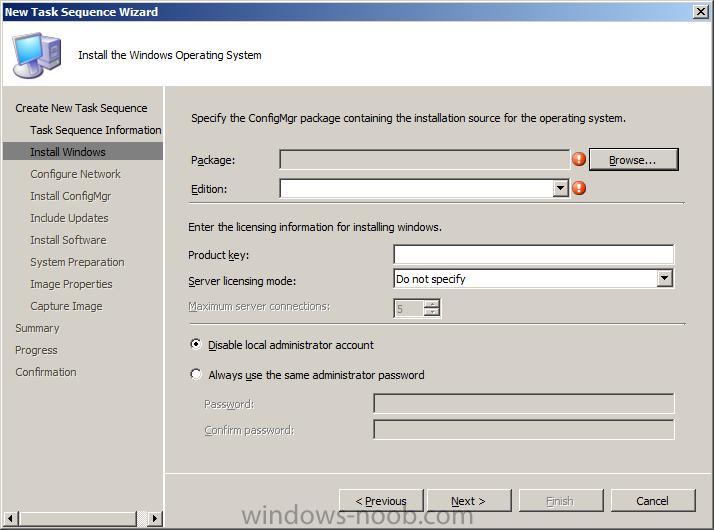714x530 pixels.
Task: Go to Task Sequence Information step
Action: [x=96, y=130]
